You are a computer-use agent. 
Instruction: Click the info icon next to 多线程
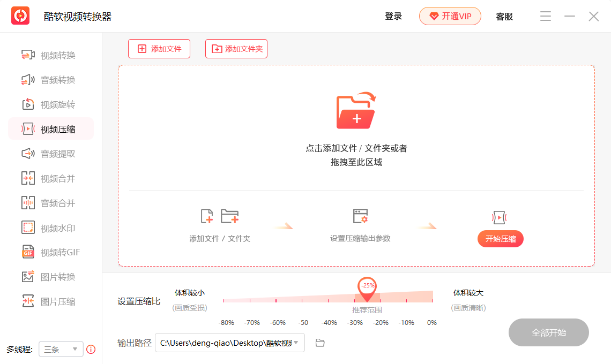tap(91, 349)
